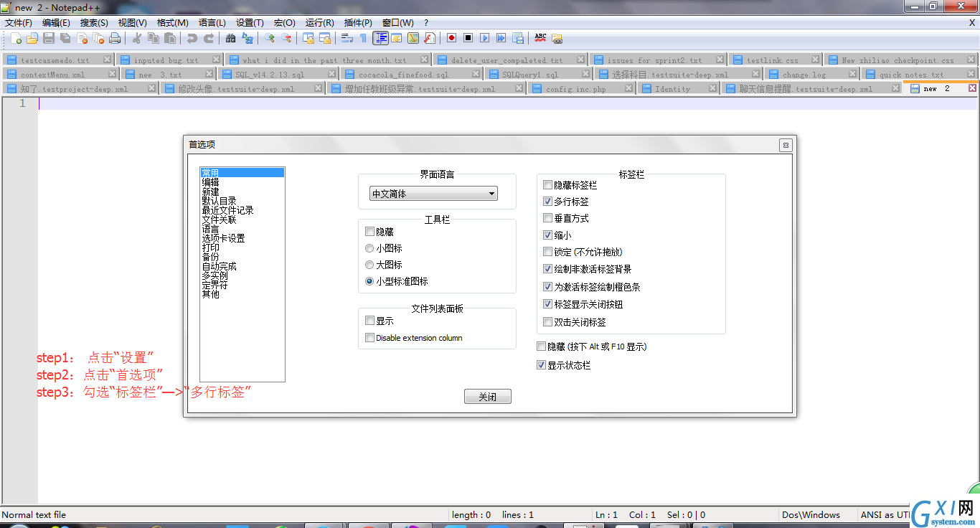The image size is (980, 528).
Task: Toggle 为激活标签绘制橙色条 checkbox
Action: pyautogui.click(x=548, y=286)
